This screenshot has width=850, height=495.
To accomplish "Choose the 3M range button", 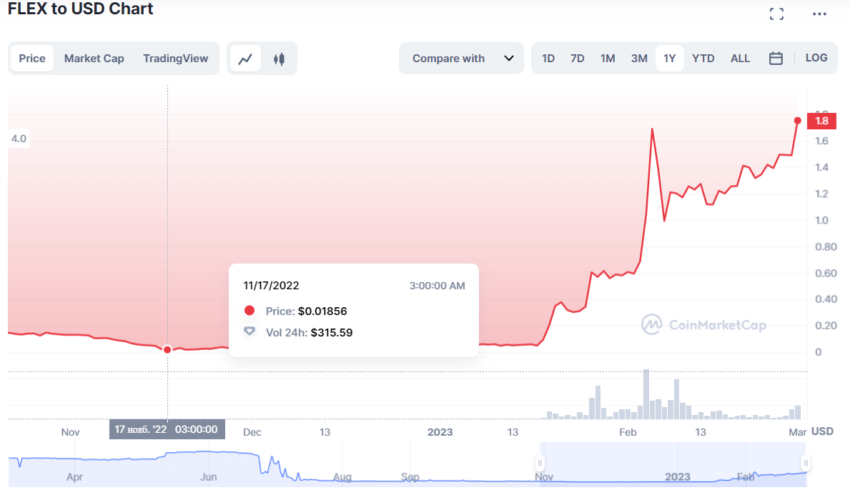I will tap(639, 58).
